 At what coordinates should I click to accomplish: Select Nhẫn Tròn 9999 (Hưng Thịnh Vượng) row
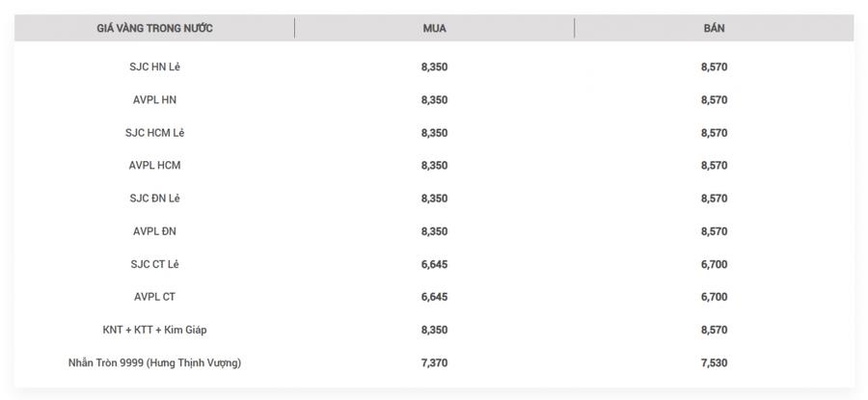(x=434, y=363)
